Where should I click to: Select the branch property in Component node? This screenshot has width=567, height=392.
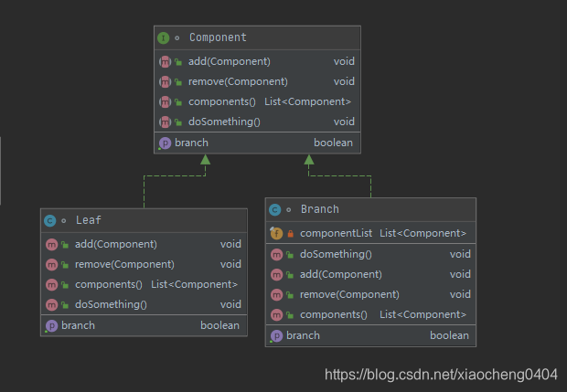[x=191, y=143]
